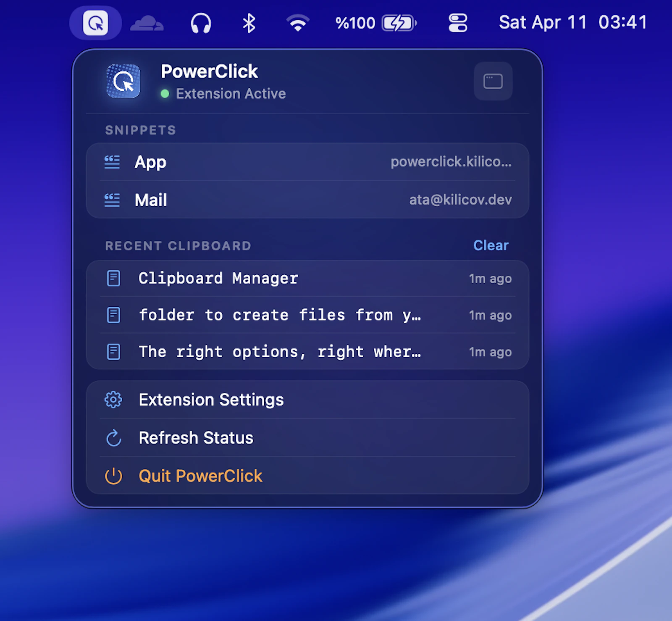Click the App snippet quote icon
Image resolution: width=672 pixels, height=621 pixels.
(x=112, y=162)
